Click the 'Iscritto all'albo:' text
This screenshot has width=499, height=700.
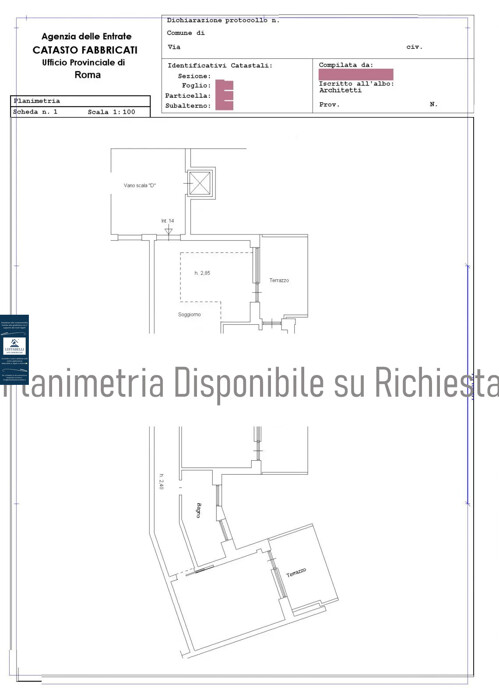pyautogui.click(x=356, y=84)
